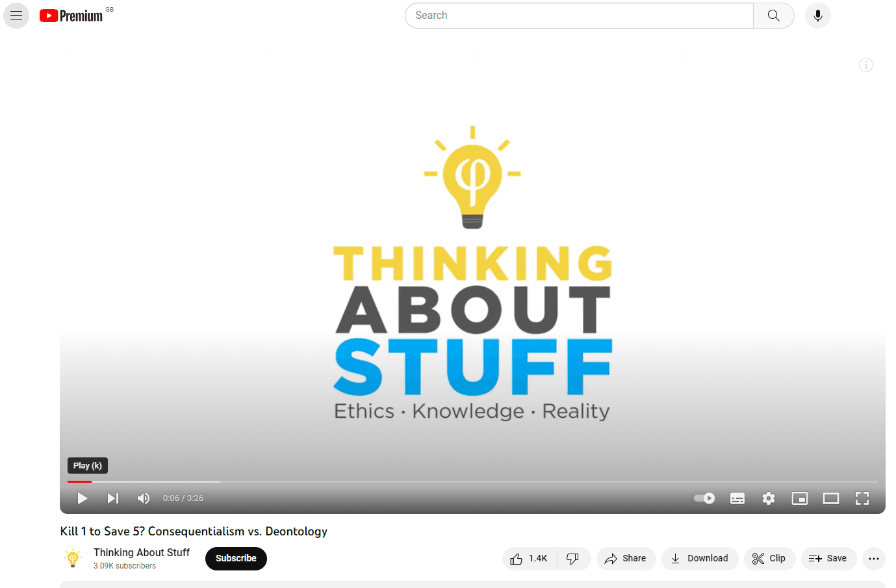896x588 pixels.
Task: Mute the video volume speaker icon
Action: tap(144, 498)
